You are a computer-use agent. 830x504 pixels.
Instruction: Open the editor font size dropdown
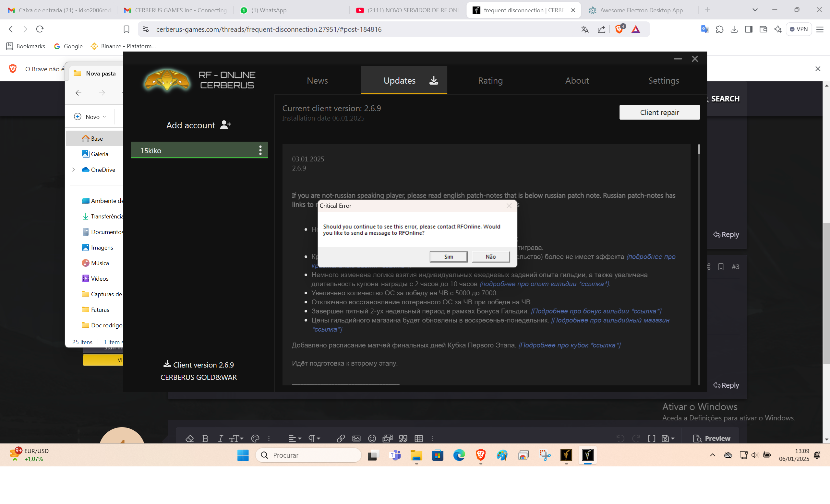coord(236,438)
